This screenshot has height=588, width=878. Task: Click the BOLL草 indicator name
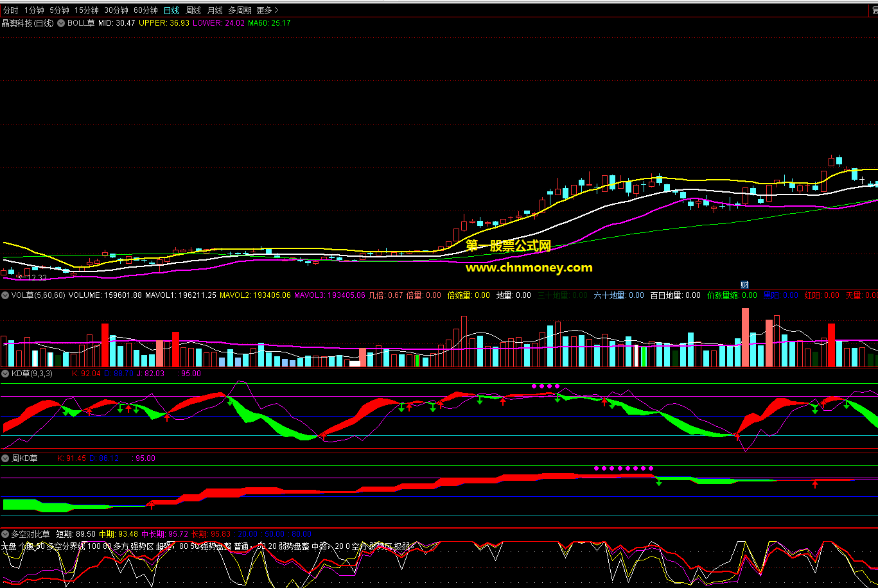point(81,23)
